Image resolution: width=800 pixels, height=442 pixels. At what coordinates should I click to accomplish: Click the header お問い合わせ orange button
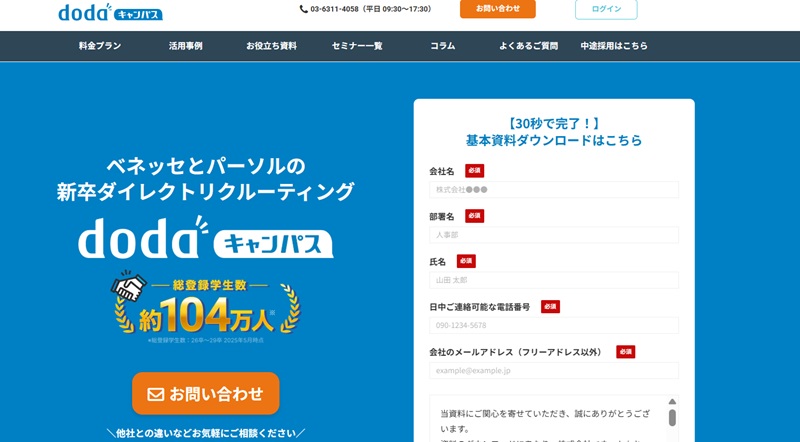(x=497, y=9)
